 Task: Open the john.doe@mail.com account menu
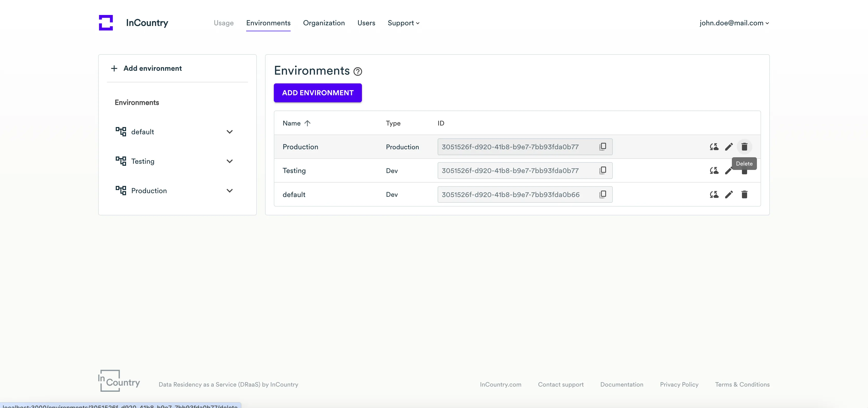pos(734,23)
